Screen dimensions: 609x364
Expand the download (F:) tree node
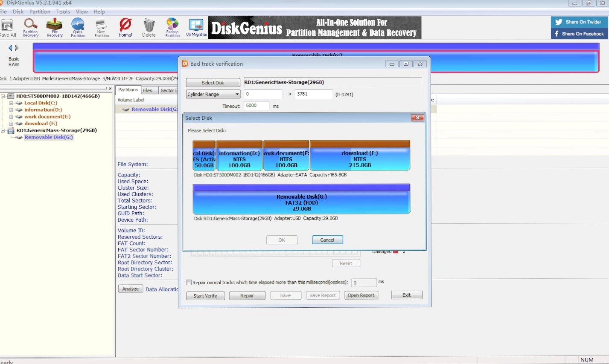(x=11, y=124)
